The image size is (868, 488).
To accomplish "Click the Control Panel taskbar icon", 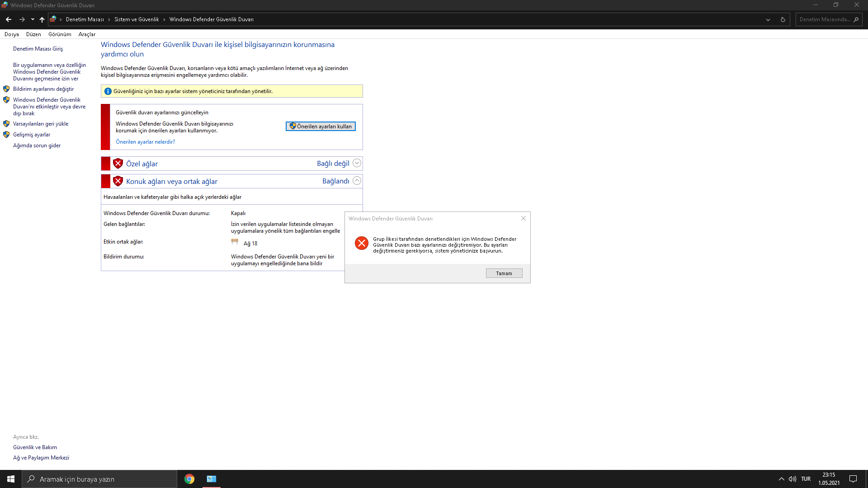I will pyautogui.click(x=211, y=479).
